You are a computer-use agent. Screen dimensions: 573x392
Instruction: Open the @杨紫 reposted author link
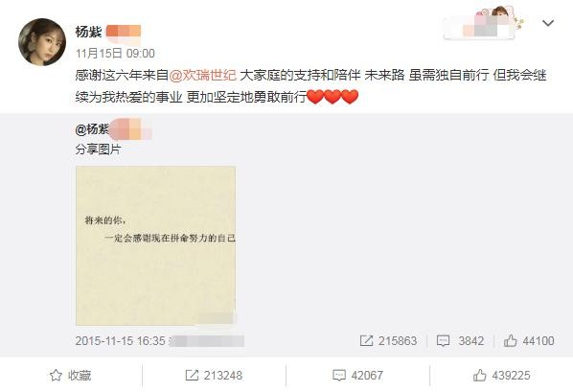pos(92,129)
